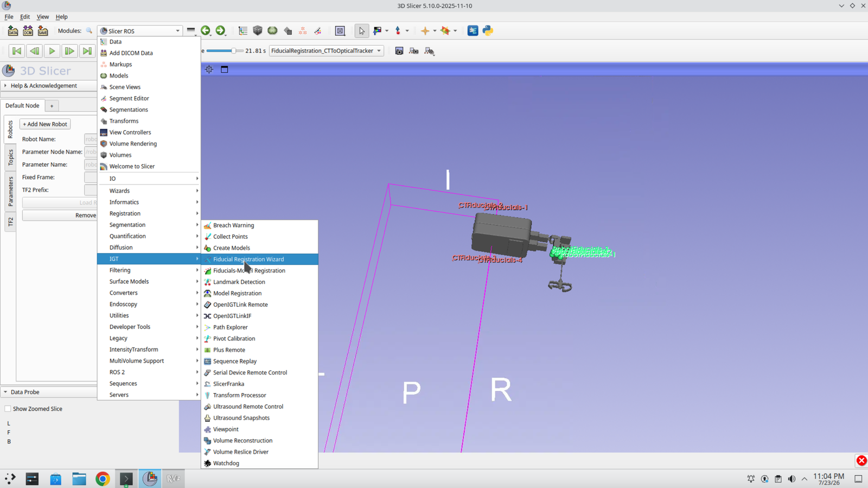Click the Save scene toolbar icon
Viewport: 868px width, 488px height.
click(x=42, y=31)
